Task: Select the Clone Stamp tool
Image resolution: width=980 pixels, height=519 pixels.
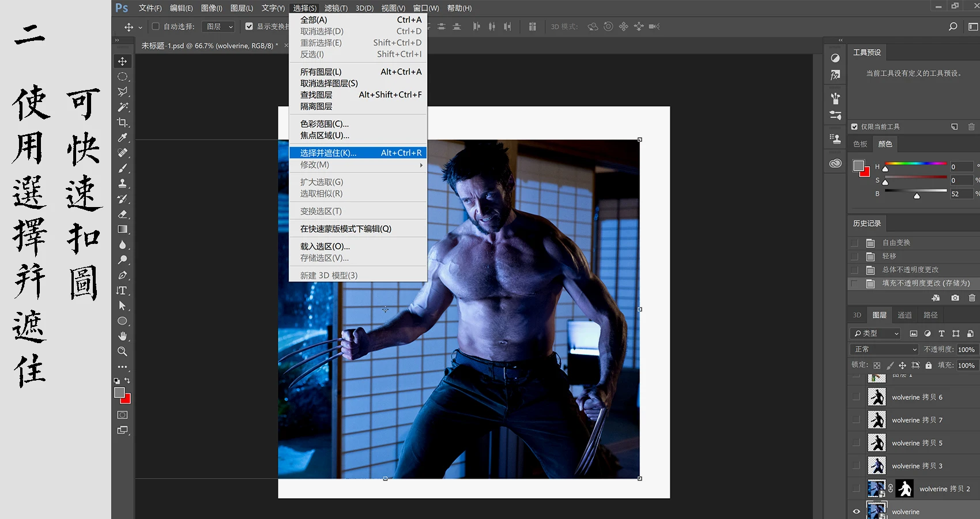Action: point(122,183)
